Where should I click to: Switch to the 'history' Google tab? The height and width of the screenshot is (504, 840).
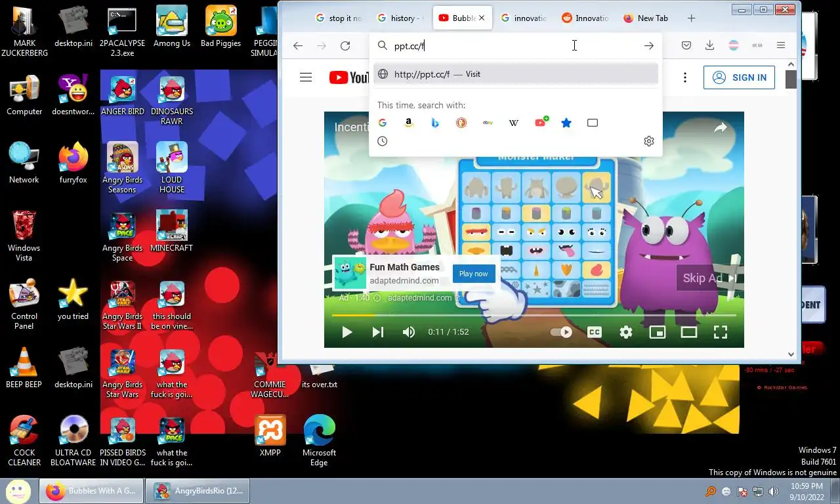401,18
